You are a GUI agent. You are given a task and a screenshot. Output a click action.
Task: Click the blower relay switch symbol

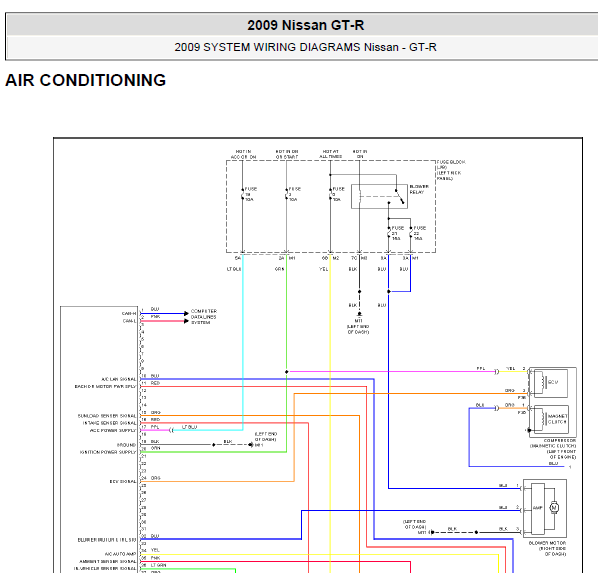coord(400,196)
